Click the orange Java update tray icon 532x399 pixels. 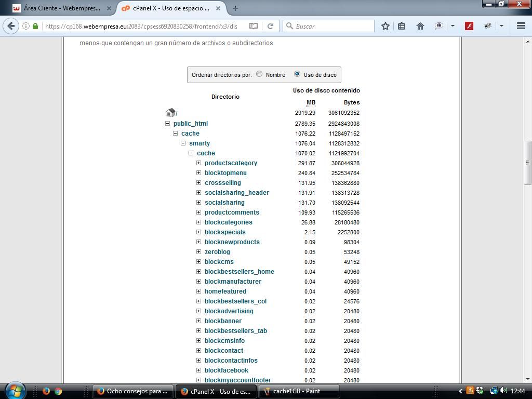click(470, 391)
